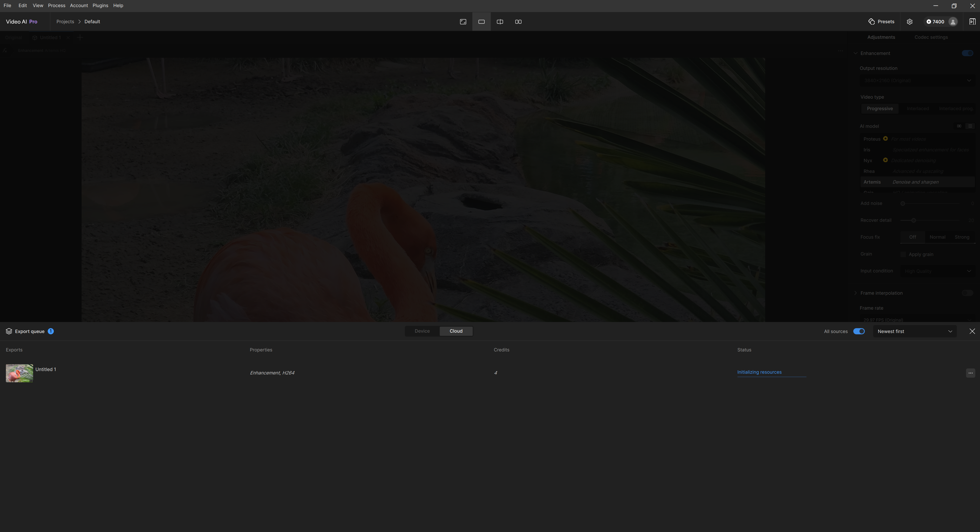This screenshot has width=980, height=532.
Task: Toggle the Enhancement switch
Action: tap(967, 53)
